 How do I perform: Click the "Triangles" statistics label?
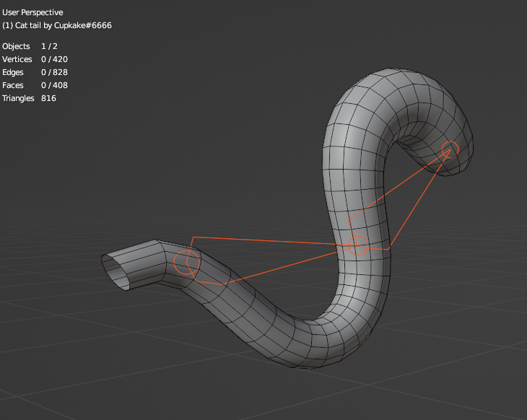tap(18, 98)
